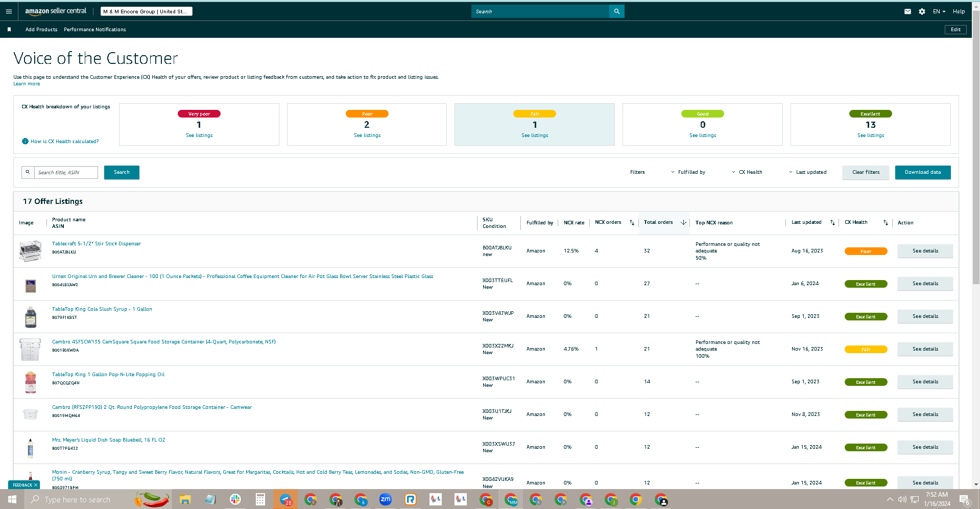This screenshot has width=980, height=509.
Task: Click the Cola Slush Syrup jug thumbnail
Action: point(31,316)
